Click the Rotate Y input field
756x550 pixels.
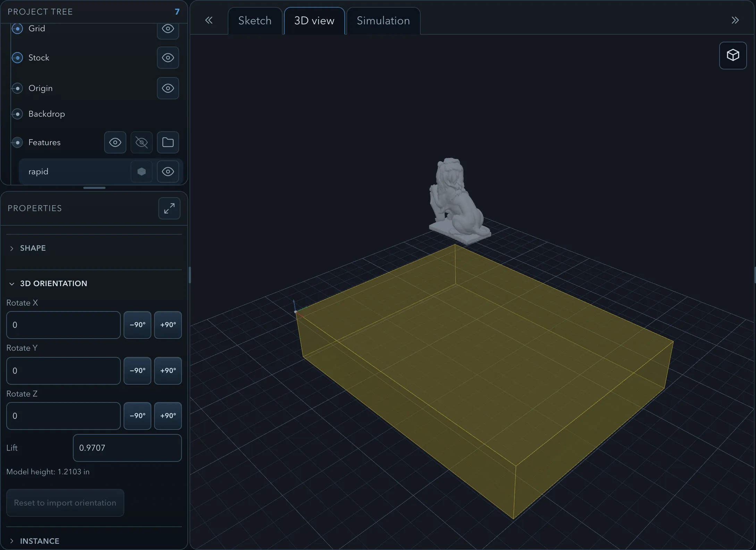click(x=64, y=371)
